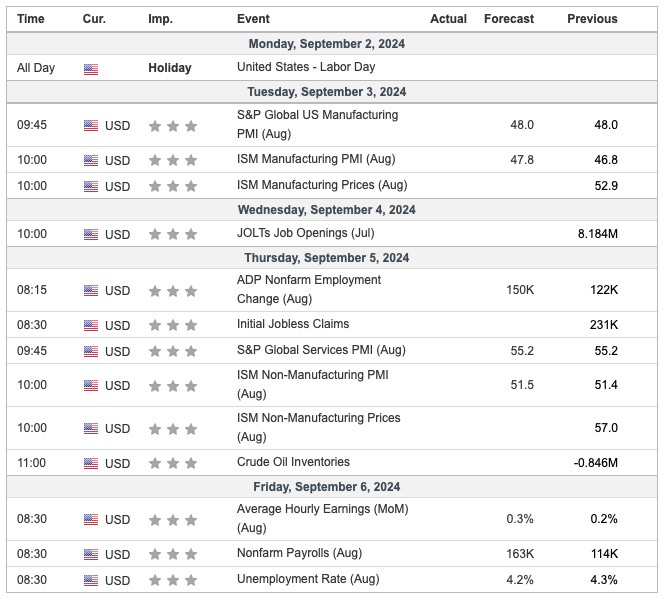Screen dimensions: 664x599
Task: Click Friday, September 6, 2024 date header
Action: click(x=326, y=487)
